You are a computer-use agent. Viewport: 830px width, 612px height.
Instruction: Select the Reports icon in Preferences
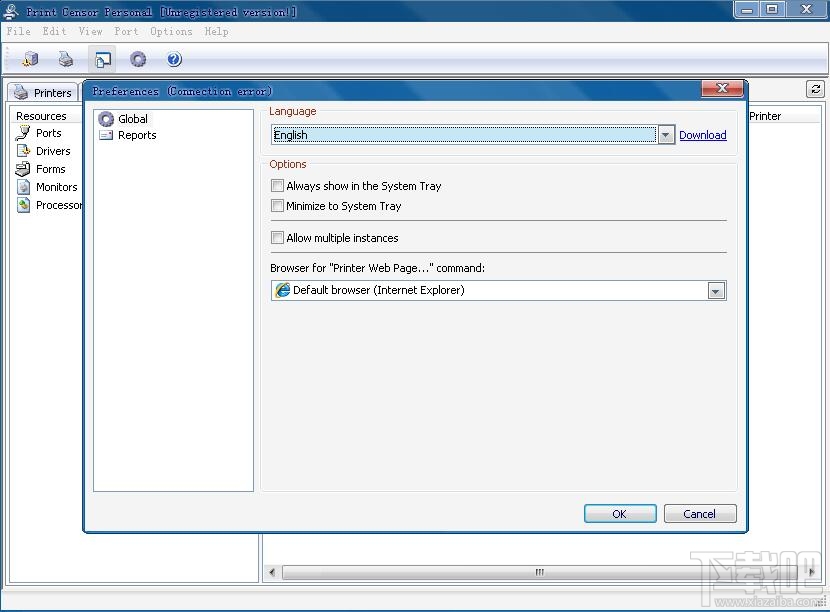click(x=106, y=135)
